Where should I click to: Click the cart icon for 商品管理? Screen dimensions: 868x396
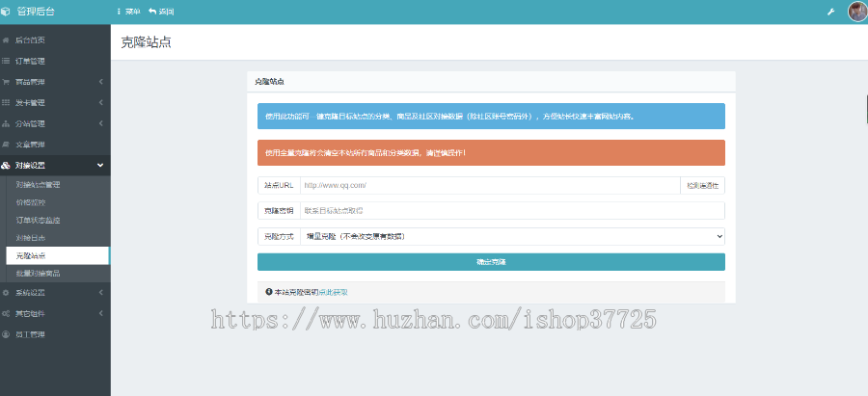point(6,82)
